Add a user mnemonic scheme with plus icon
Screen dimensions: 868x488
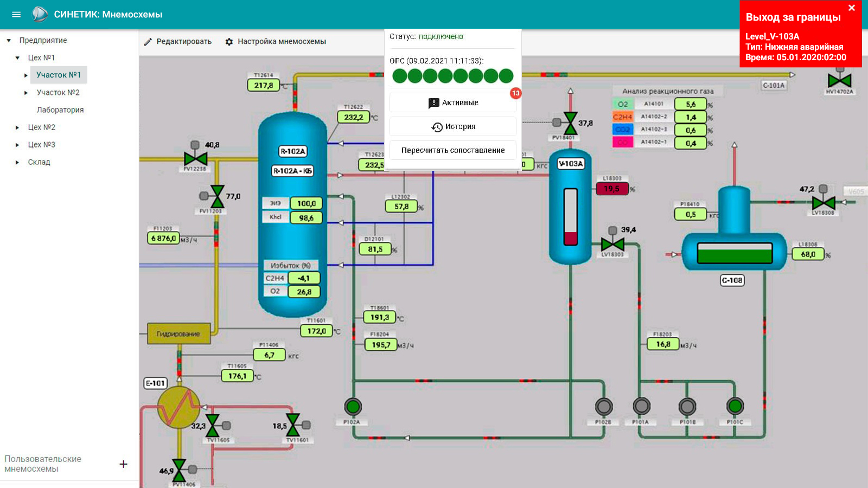coord(124,464)
